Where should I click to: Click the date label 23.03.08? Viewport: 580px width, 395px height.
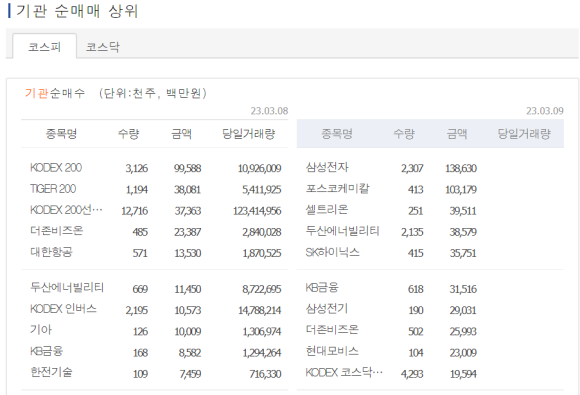(269, 111)
